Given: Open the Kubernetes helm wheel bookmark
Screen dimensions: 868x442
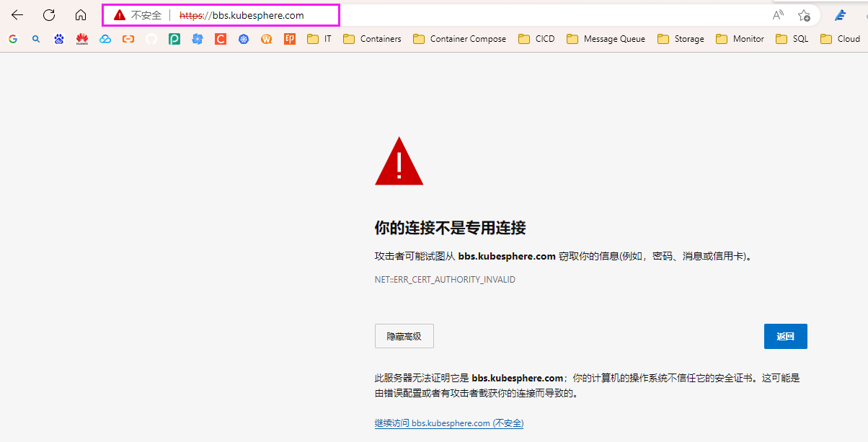Looking at the screenshot, I should [x=244, y=39].
